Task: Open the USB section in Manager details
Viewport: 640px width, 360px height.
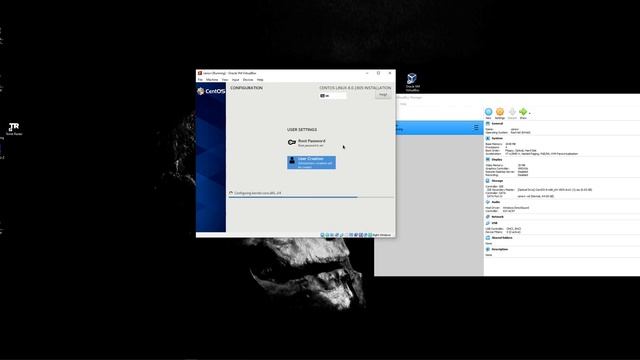Action: click(494, 223)
